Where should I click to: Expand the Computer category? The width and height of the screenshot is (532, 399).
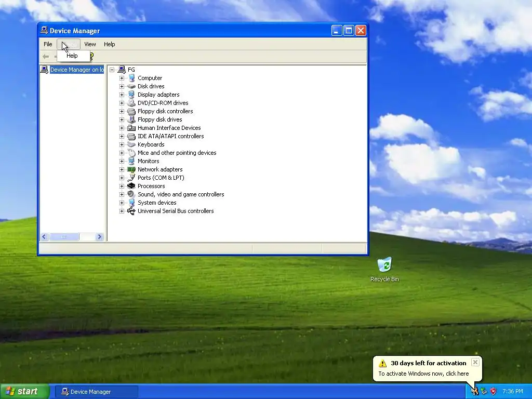(122, 78)
